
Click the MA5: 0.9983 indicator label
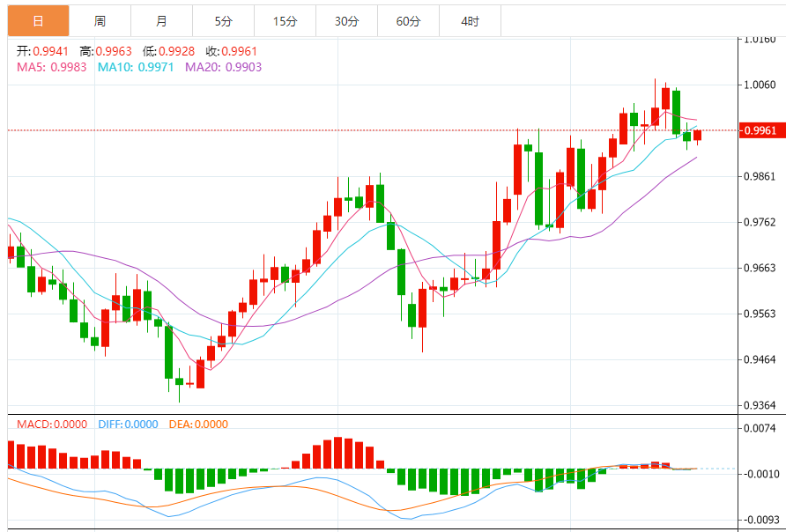tap(52, 67)
